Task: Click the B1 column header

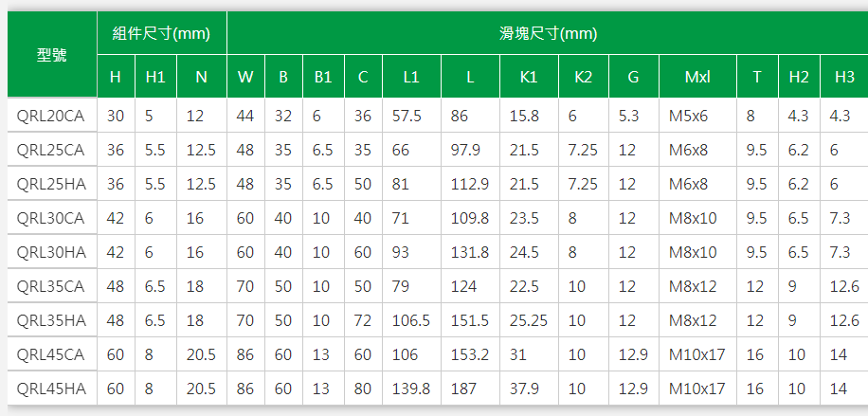Action: point(323,77)
